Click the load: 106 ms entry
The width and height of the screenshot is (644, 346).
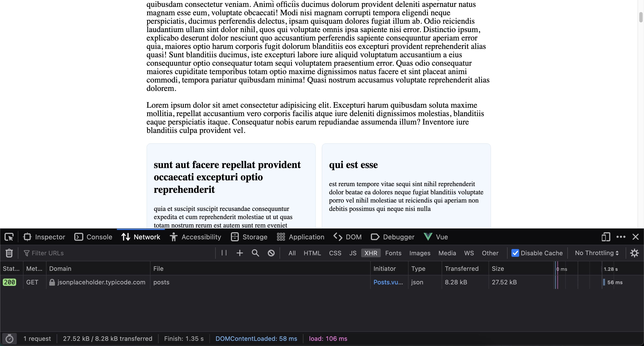pyautogui.click(x=328, y=338)
